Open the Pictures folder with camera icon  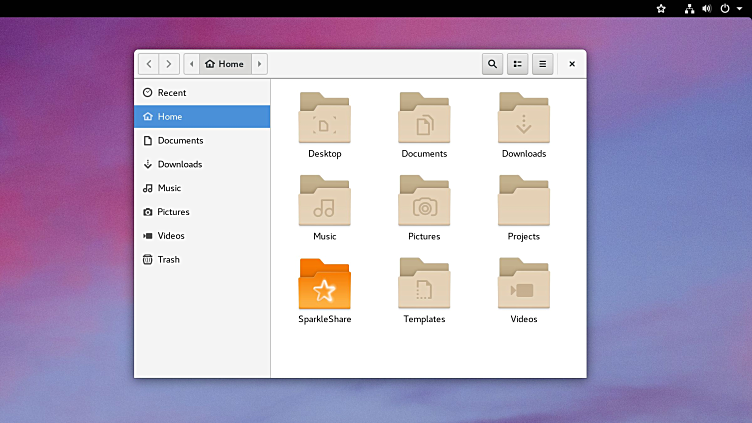(424, 203)
